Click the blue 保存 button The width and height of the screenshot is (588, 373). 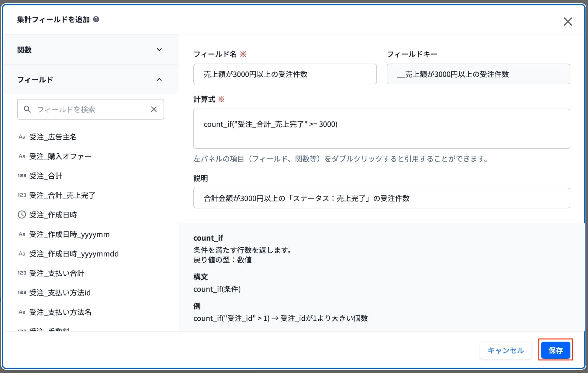tap(555, 350)
